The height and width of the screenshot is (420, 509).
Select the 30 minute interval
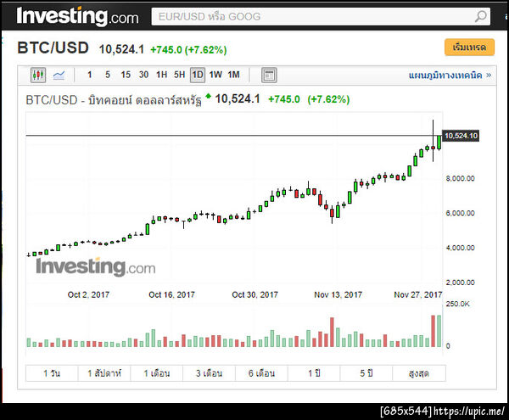143,75
